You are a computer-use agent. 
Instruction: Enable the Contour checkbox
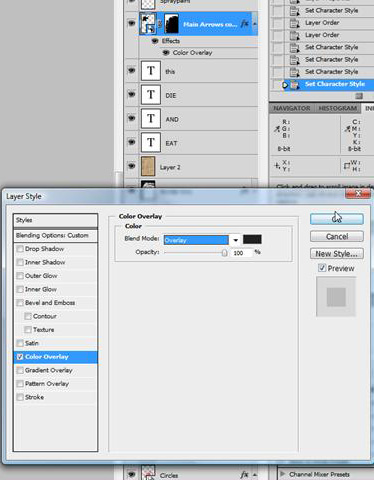(x=28, y=316)
